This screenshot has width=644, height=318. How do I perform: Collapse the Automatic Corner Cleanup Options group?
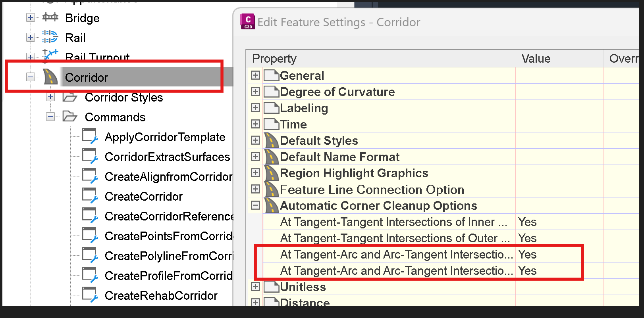tap(255, 205)
